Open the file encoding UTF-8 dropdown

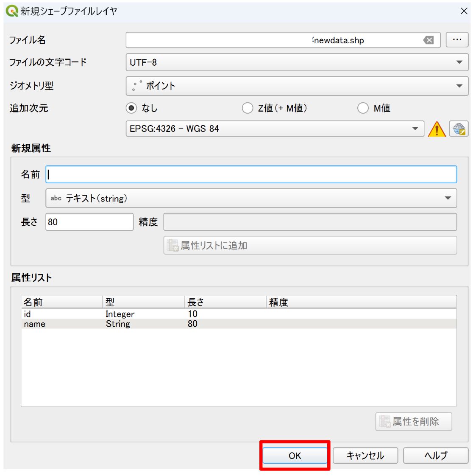(297, 62)
